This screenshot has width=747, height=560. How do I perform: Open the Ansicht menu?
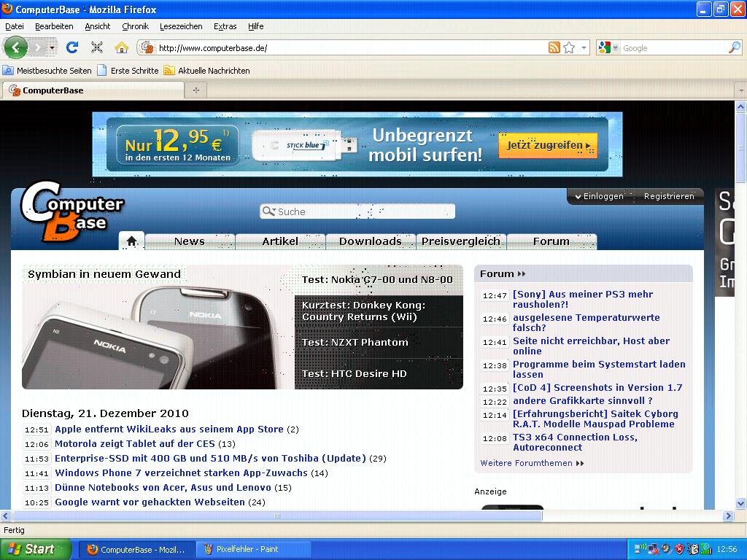[x=98, y=26]
